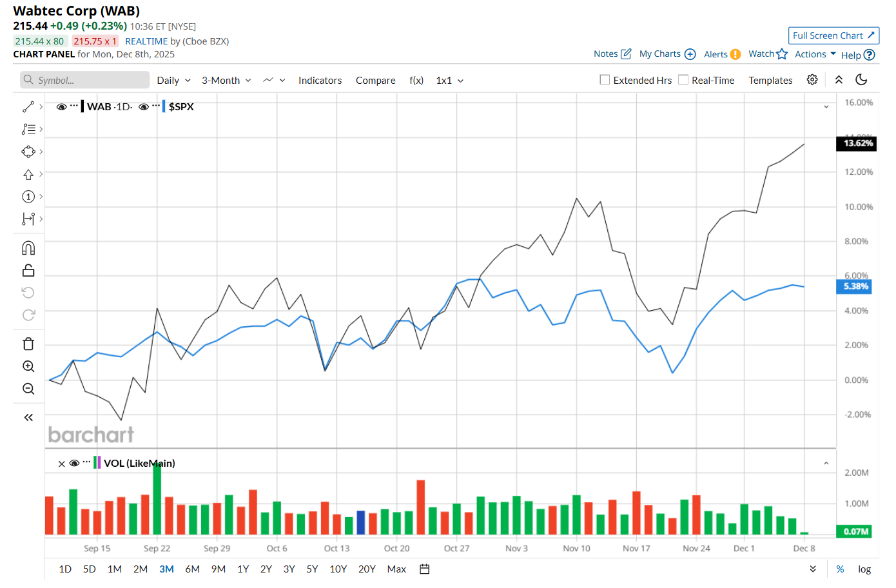The width and height of the screenshot is (896, 588).
Task: Select the 6M time range
Action: (x=192, y=569)
